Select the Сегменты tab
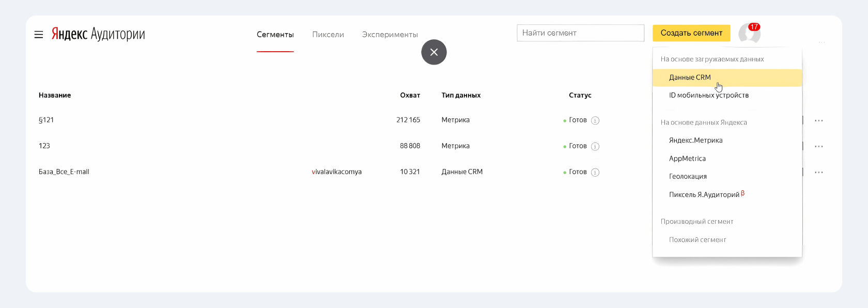The height and width of the screenshot is (308, 868). 275,35
